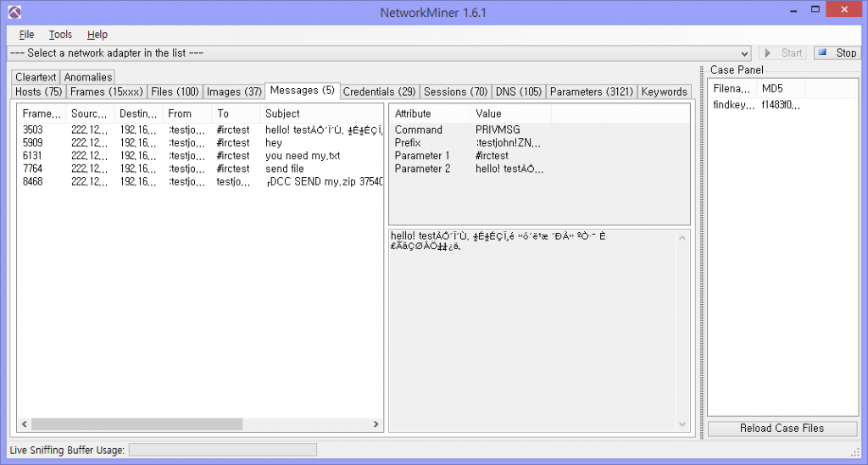The height and width of the screenshot is (465, 868).
Task: Open the File menu
Action: coord(26,35)
